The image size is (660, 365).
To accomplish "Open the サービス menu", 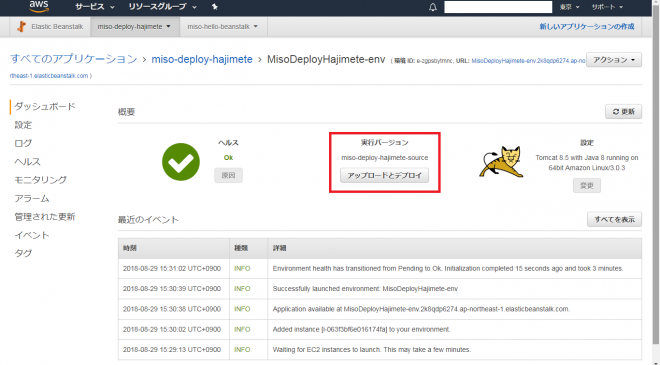I will click(94, 7).
